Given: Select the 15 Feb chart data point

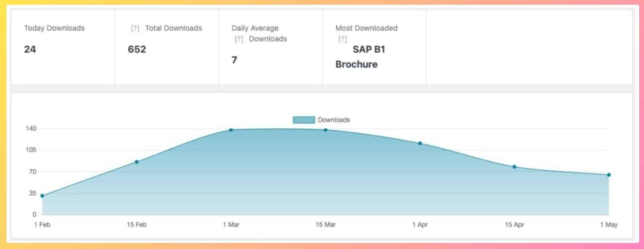Looking at the screenshot, I should point(137,162).
